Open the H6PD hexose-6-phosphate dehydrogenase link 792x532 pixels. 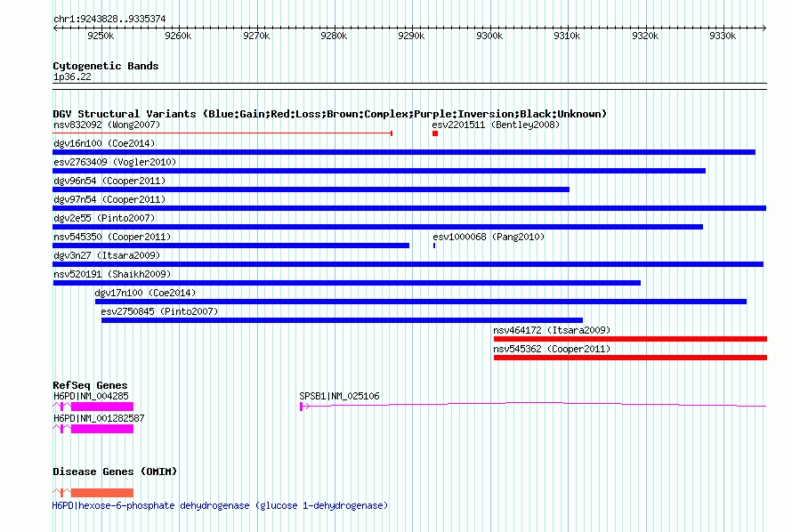pos(220,505)
